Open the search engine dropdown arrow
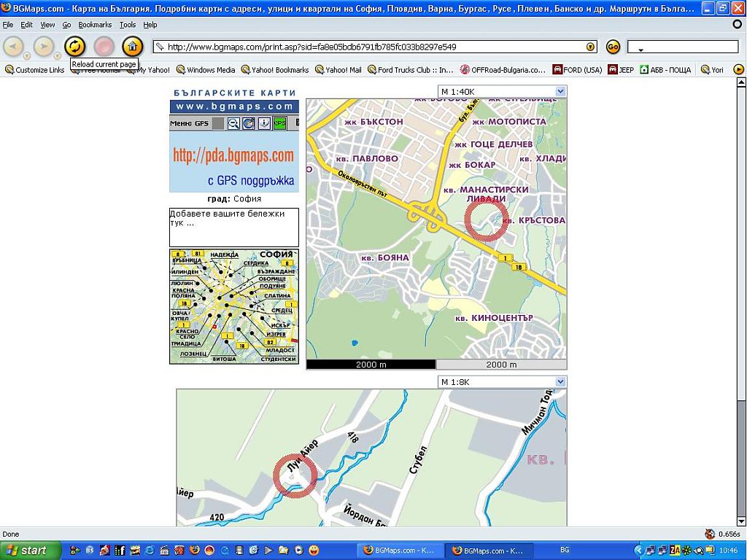Screen dimensions: 747x560 (640, 49)
